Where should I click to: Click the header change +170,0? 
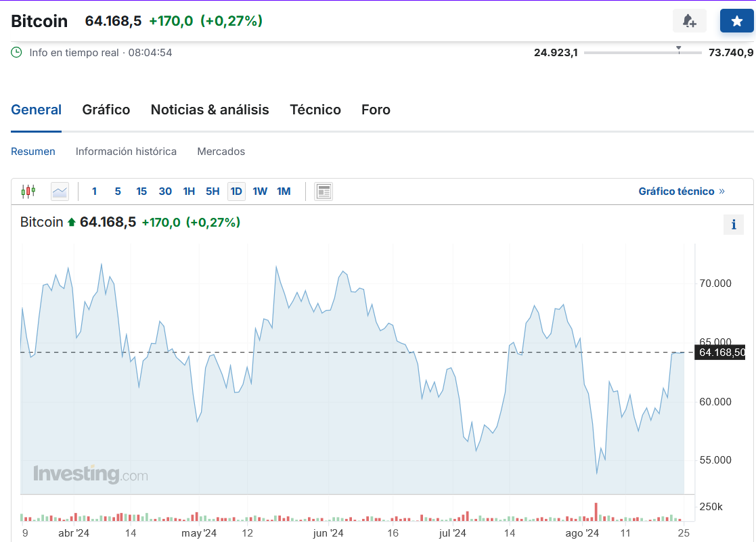(171, 21)
